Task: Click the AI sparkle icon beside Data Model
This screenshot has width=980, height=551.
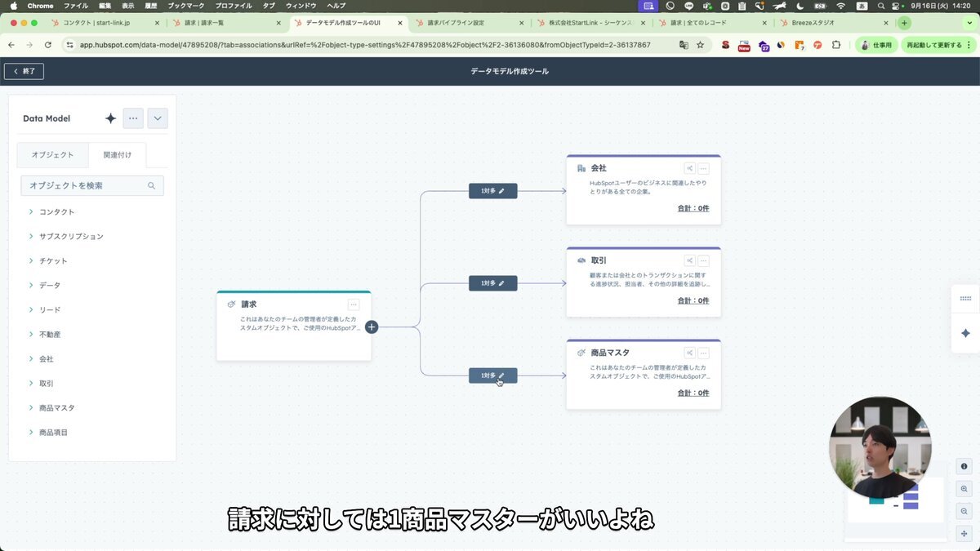Action: pos(111,118)
